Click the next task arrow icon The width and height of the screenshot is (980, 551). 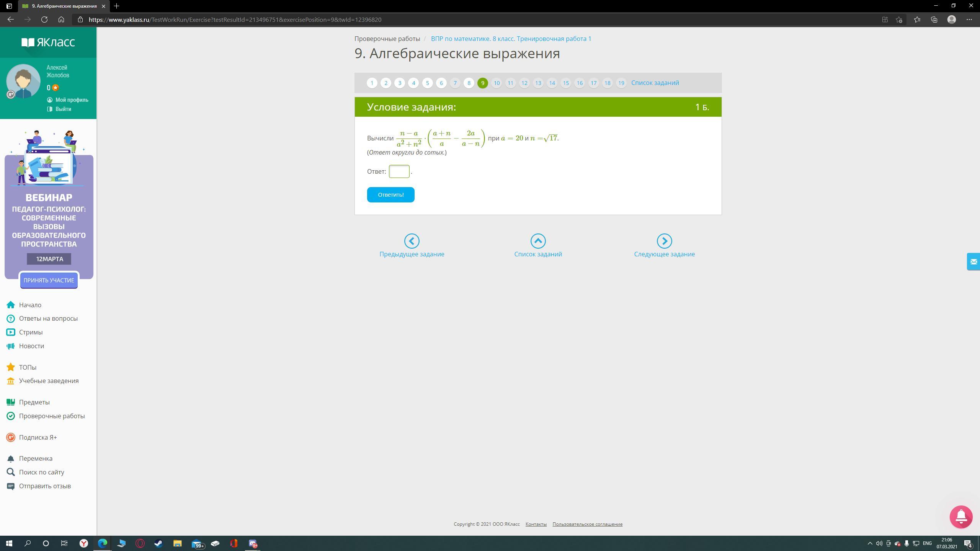pyautogui.click(x=664, y=241)
